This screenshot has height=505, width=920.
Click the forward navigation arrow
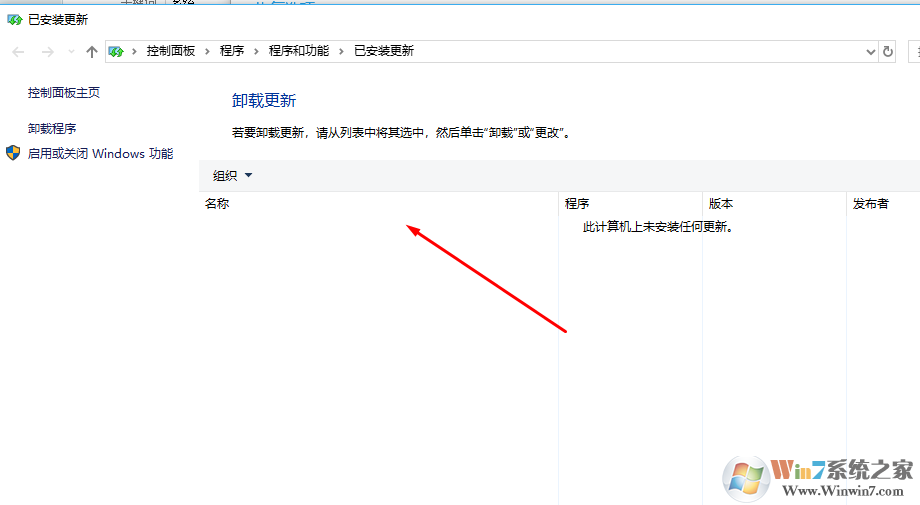coord(48,52)
